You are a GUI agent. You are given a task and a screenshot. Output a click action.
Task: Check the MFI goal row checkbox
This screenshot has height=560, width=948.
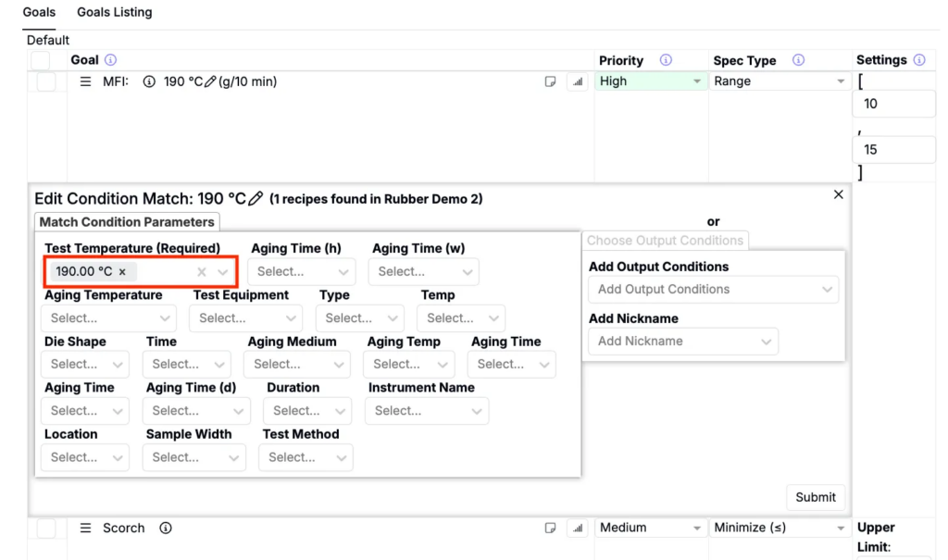[46, 81]
